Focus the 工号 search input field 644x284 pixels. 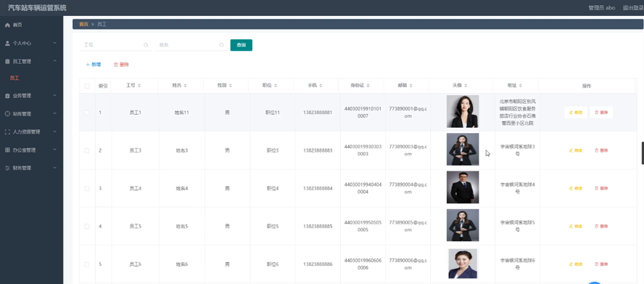115,45
